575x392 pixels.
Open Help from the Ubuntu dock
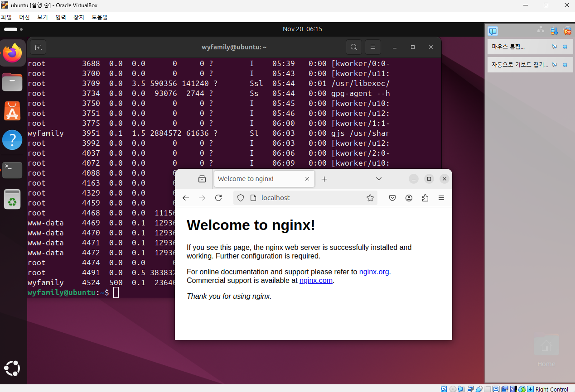(13, 140)
